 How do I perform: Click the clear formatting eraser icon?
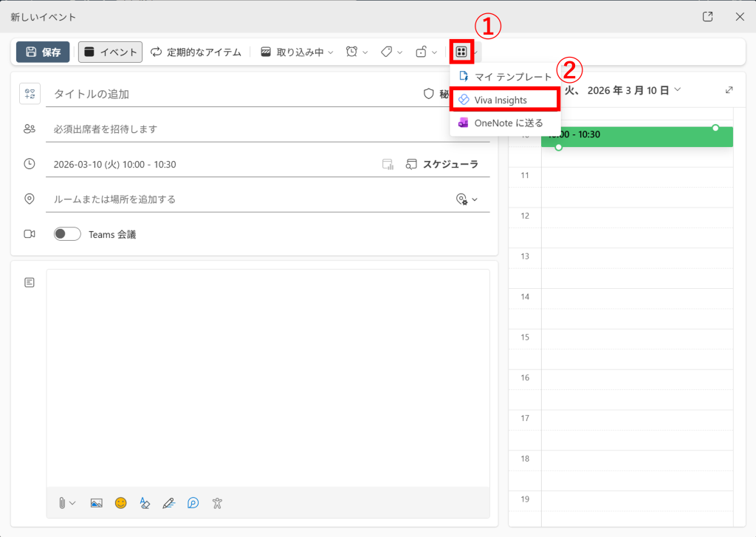click(145, 503)
